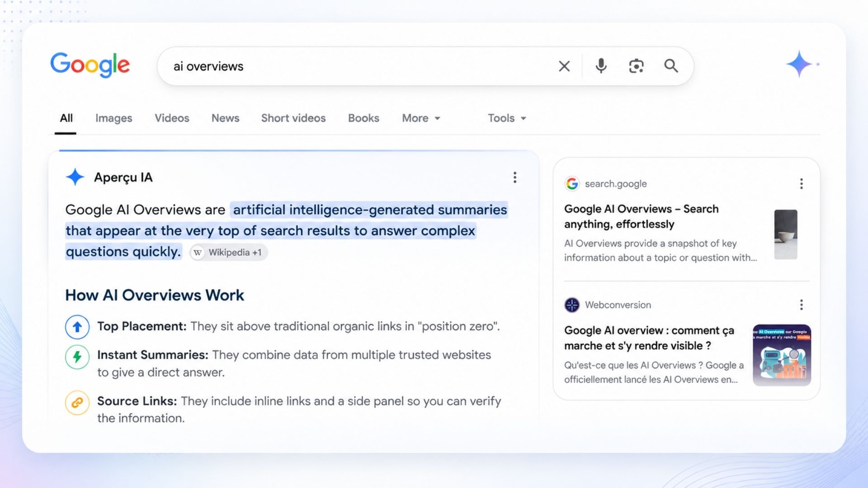The image size is (868, 488).
Task: Start voice search with microphone icon
Action: [x=601, y=66]
